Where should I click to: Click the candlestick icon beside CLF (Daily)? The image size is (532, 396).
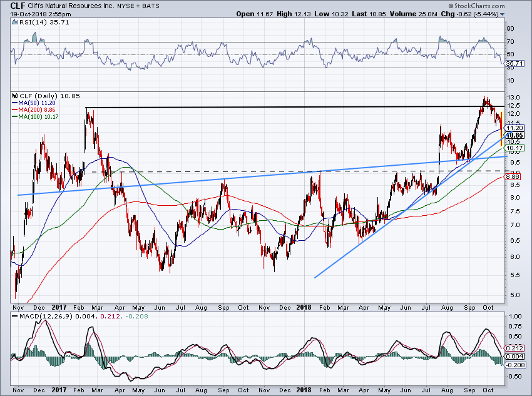coord(14,96)
